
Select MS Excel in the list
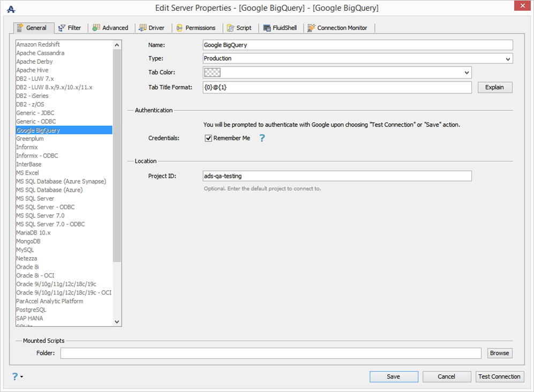[x=64, y=172]
